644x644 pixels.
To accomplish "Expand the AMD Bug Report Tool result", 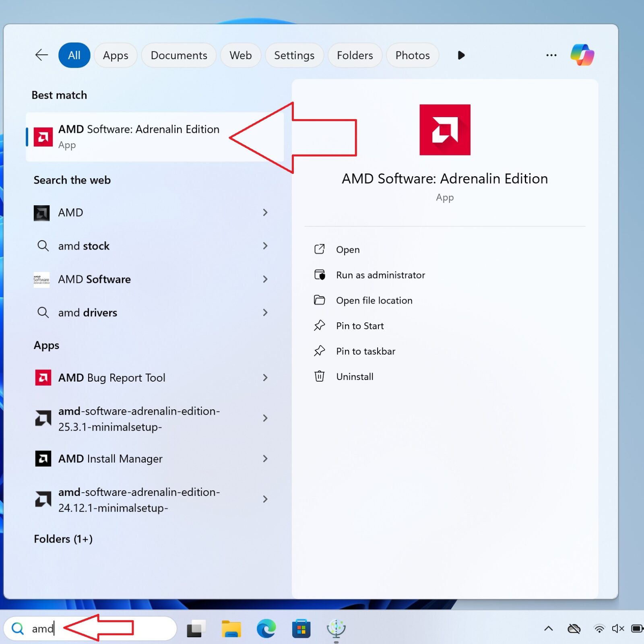I will click(265, 378).
